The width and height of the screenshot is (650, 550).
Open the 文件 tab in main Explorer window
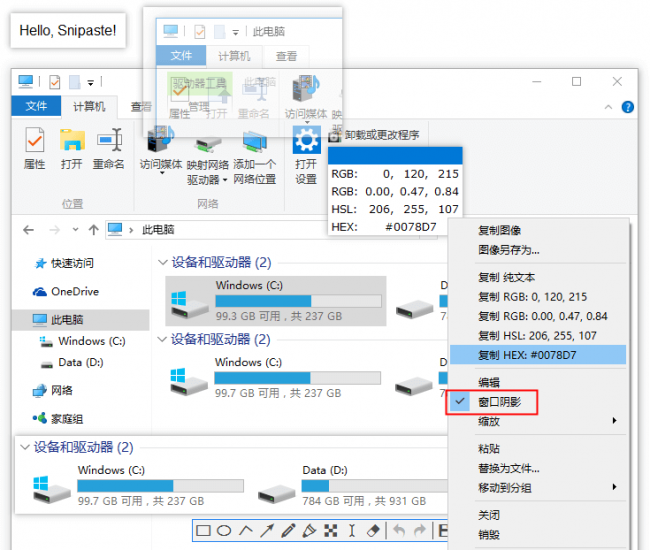coord(36,106)
